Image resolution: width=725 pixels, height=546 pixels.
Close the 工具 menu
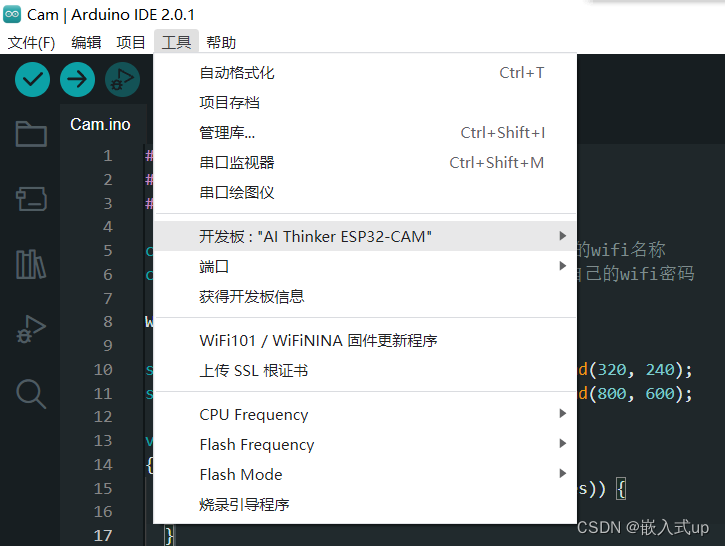coord(176,43)
